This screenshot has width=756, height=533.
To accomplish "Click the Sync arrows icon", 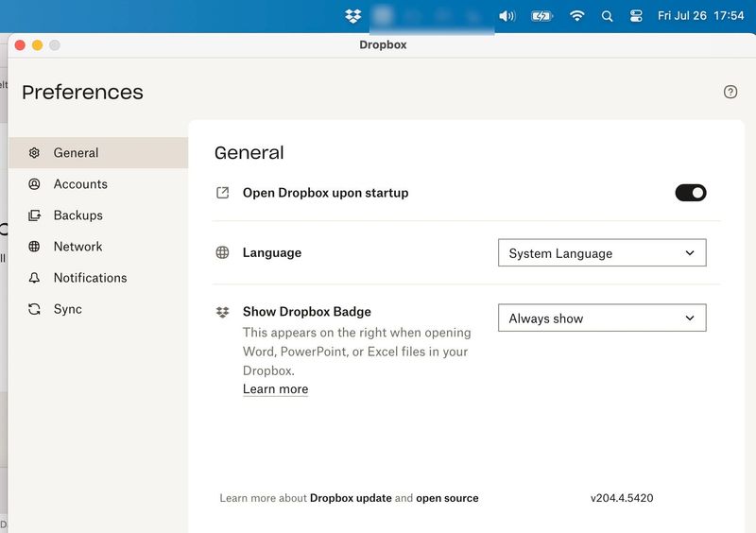I will click(35, 309).
